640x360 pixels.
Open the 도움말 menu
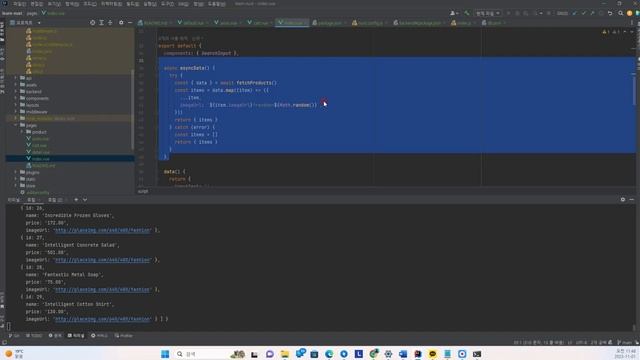click(217, 4)
